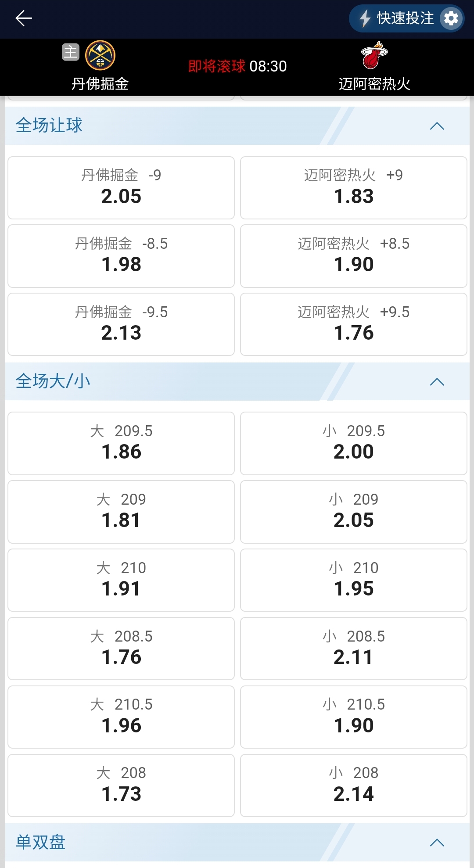474x868 pixels.
Task: Tap the back arrow to leave match page
Action: tap(24, 19)
